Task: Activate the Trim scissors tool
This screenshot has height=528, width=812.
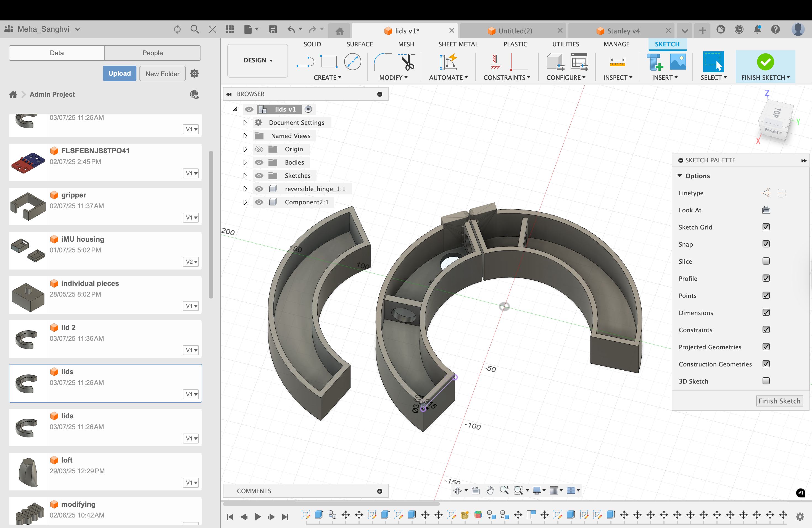Action: [x=407, y=62]
